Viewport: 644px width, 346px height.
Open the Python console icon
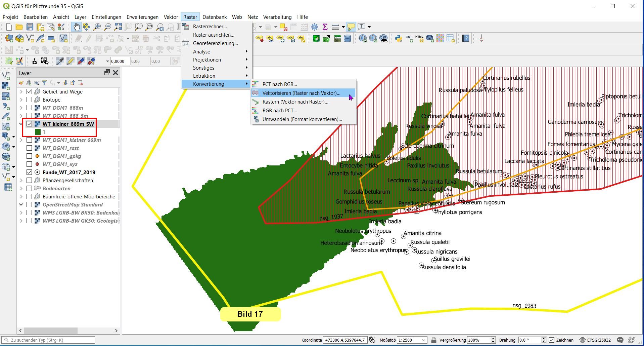pos(398,39)
